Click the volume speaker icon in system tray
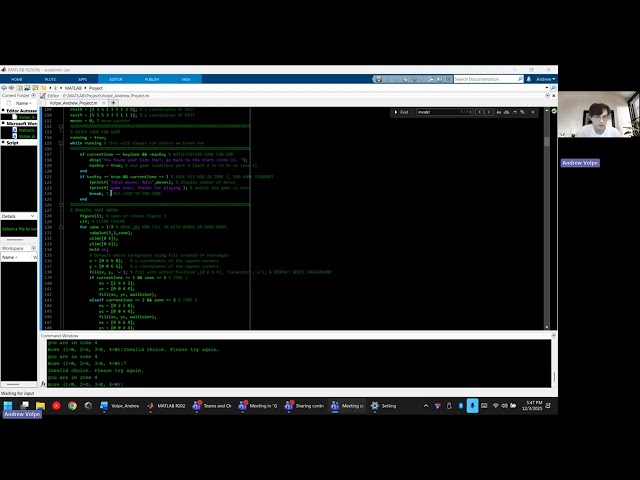Viewport: 640px width, 480px height. coord(504,406)
